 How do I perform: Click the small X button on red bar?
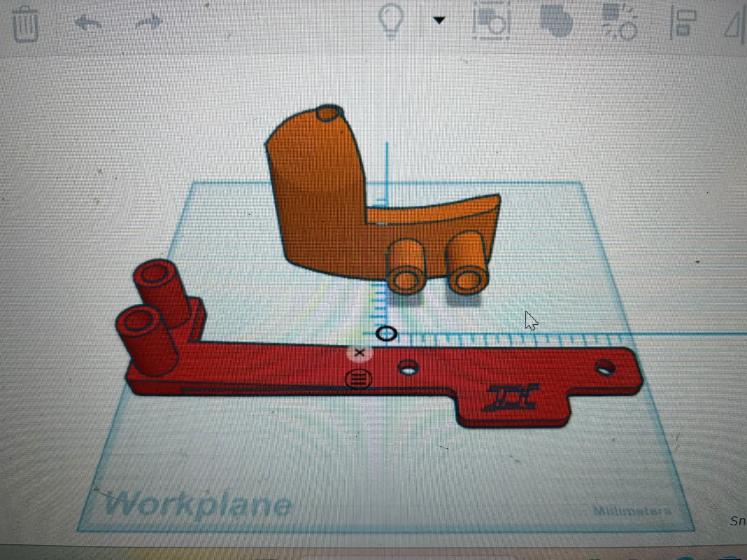pos(359,353)
